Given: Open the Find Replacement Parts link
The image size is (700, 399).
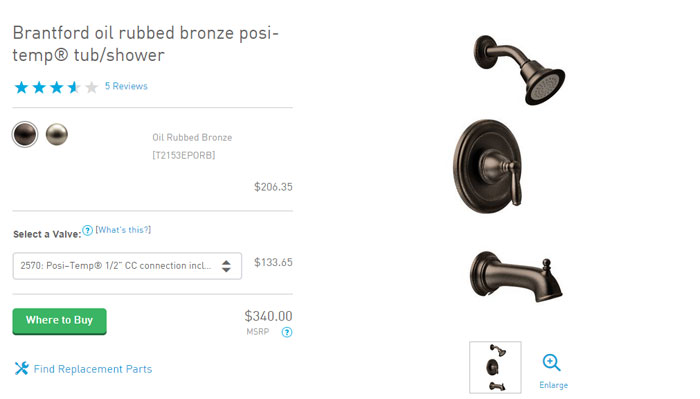Looking at the screenshot, I should tap(93, 369).
